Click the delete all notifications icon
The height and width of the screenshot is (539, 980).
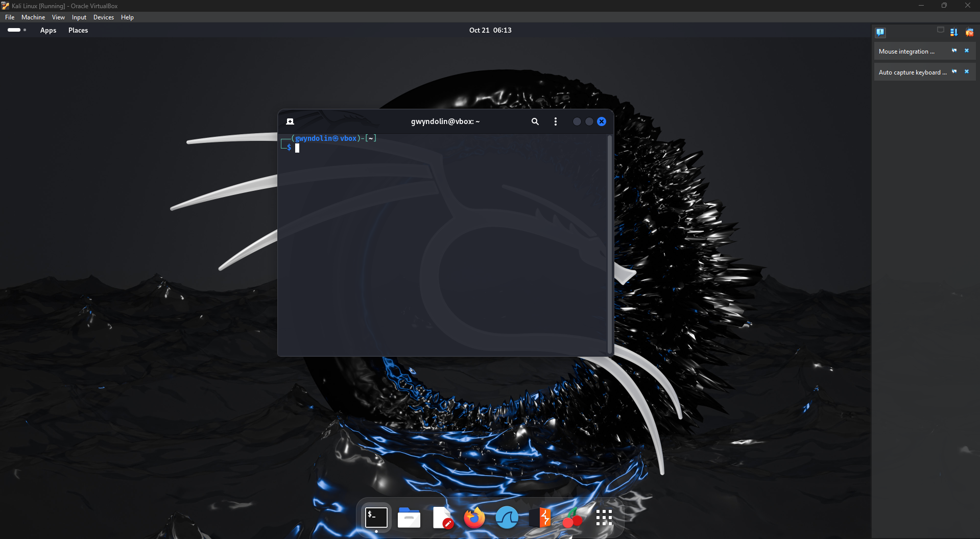pos(969,32)
